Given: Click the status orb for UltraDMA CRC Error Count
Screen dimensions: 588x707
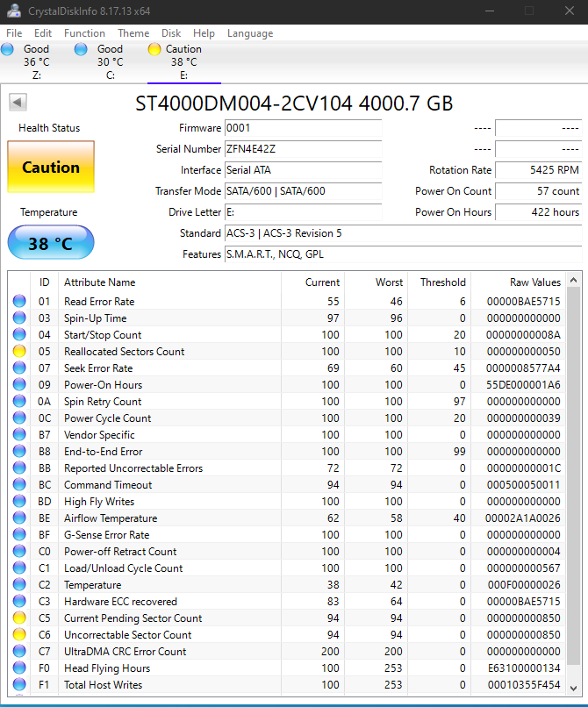Looking at the screenshot, I should click(x=19, y=652).
